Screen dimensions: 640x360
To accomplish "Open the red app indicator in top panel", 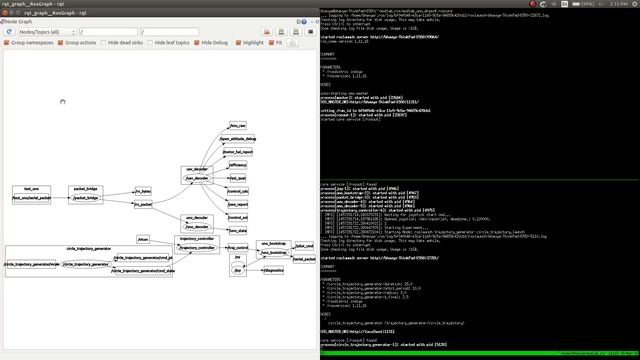I will (533, 4).
